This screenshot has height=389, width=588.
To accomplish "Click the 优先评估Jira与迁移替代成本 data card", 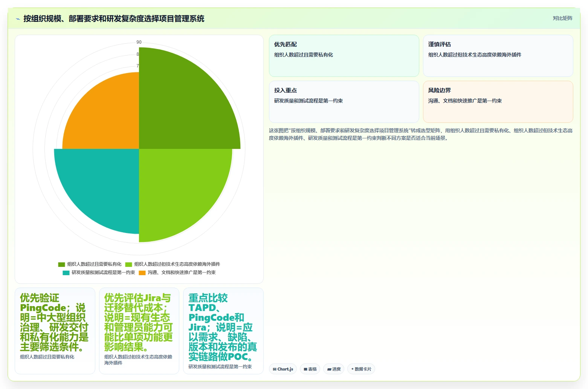I will pyautogui.click(x=139, y=331).
